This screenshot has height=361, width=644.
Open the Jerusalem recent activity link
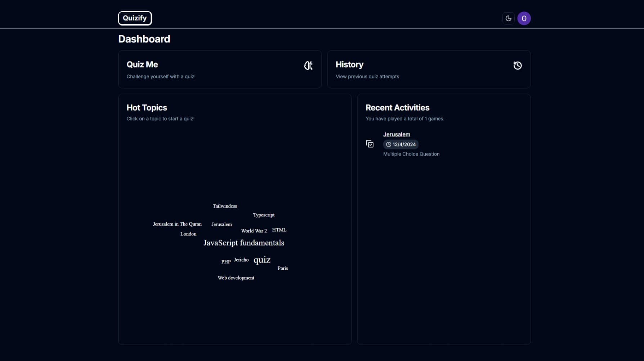(396, 134)
